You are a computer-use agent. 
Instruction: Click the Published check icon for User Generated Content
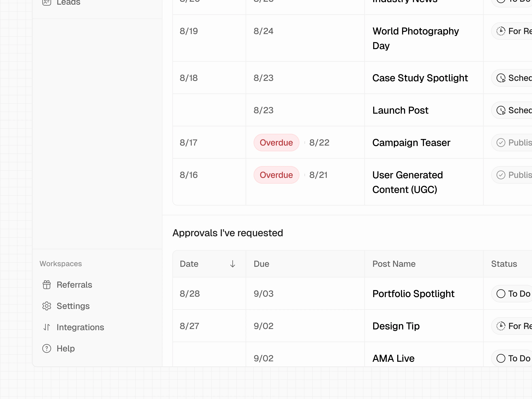pyautogui.click(x=501, y=175)
